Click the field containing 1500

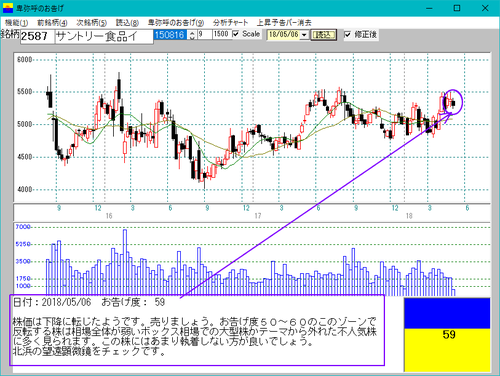coord(222,35)
